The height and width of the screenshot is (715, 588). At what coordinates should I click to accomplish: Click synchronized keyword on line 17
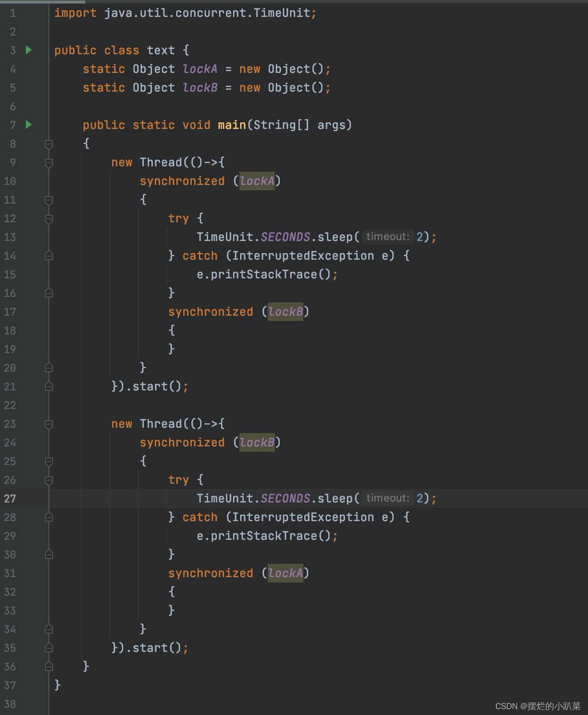click(210, 312)
